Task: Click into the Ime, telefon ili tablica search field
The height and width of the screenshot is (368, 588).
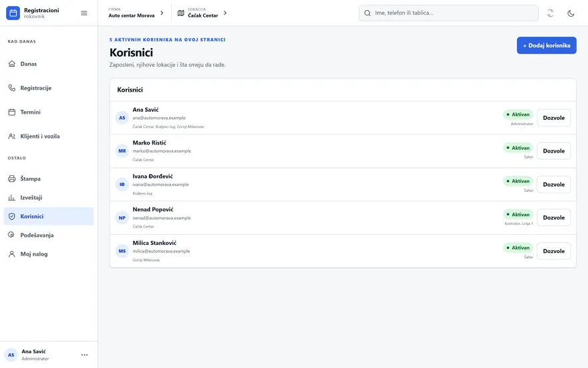Action: [x=448, y=13]
